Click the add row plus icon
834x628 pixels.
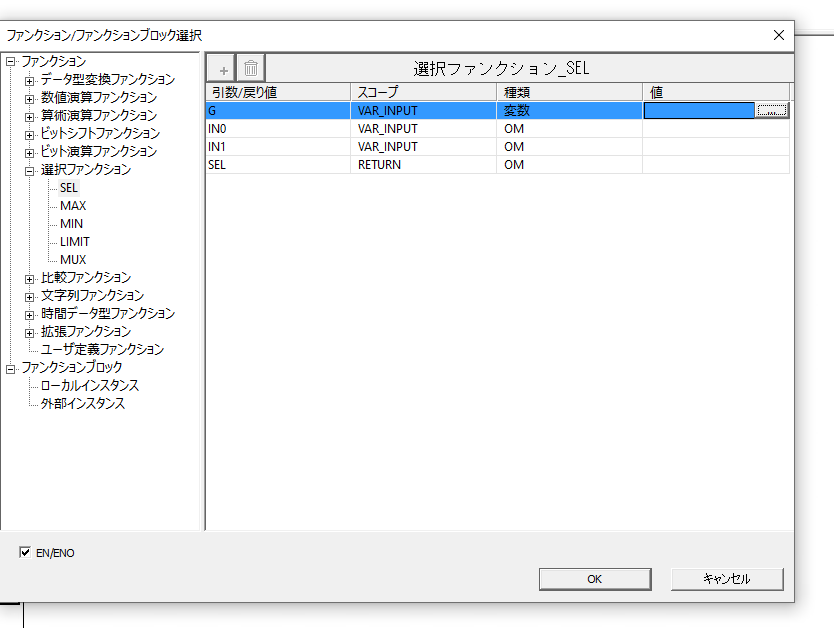[223, 69]
